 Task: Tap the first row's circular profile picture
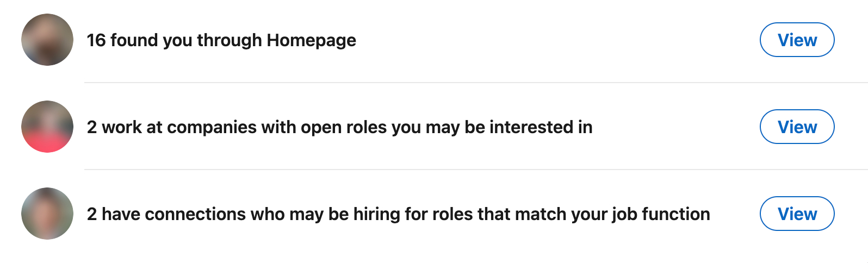click(x=47, y=40)
